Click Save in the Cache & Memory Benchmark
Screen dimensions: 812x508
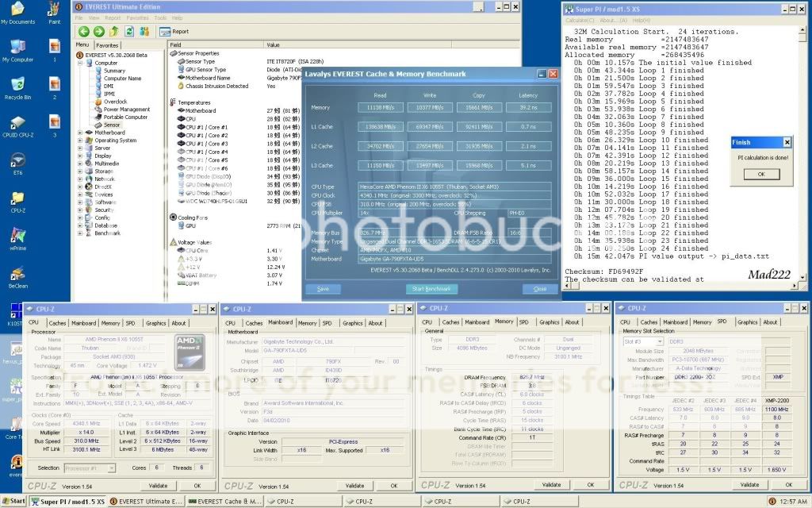click(324, 289)
